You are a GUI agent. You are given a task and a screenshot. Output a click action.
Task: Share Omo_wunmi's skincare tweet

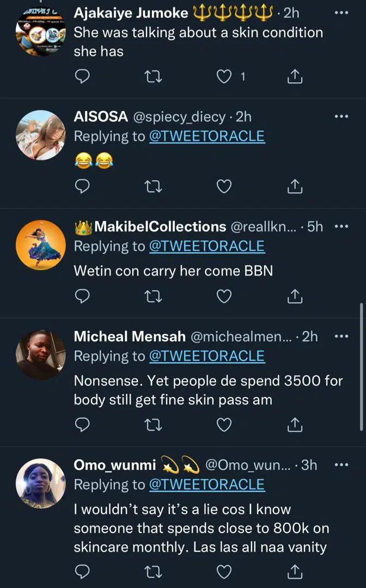294,571
